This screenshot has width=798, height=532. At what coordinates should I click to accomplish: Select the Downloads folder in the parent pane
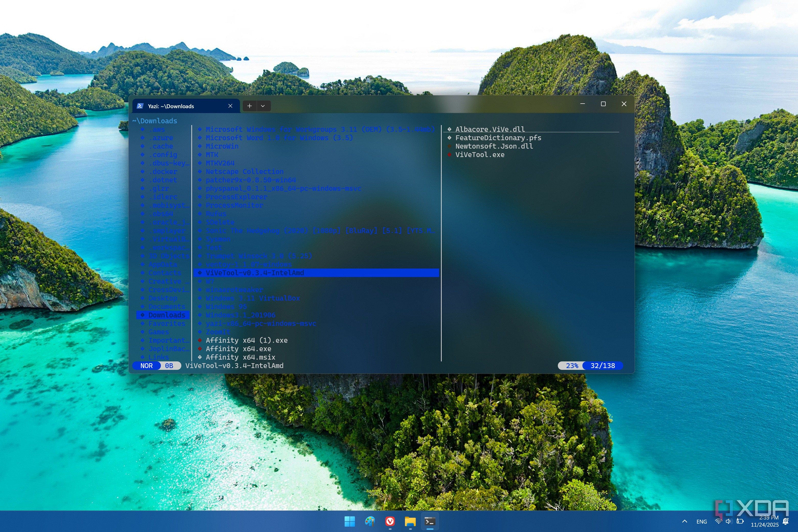coord(163,315)
